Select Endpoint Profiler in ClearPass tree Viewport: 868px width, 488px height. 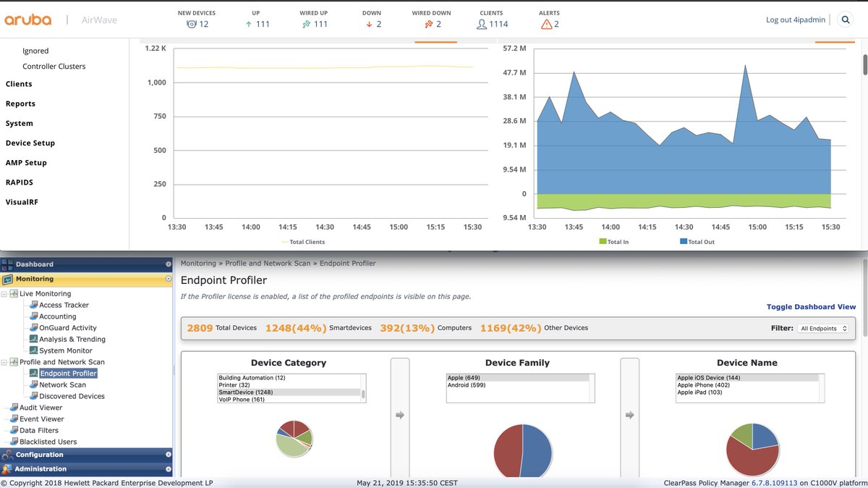coord(68,374)
